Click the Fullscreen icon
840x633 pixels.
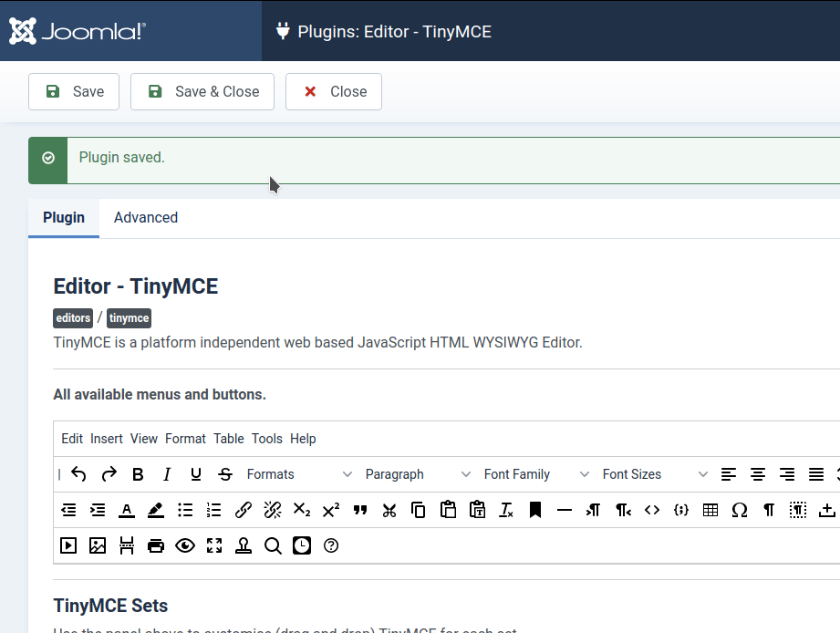(214, 545)
